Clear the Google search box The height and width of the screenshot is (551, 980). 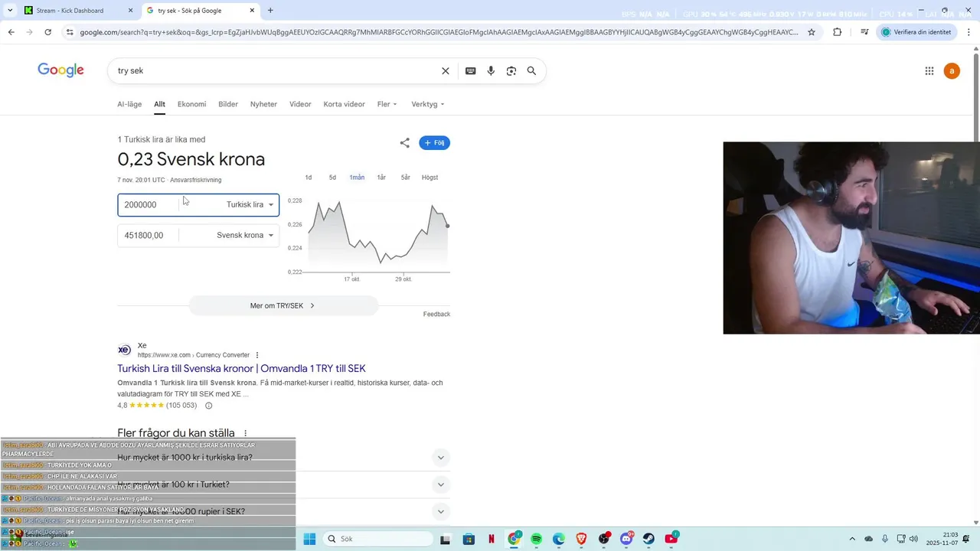click(x=446, y=70)
